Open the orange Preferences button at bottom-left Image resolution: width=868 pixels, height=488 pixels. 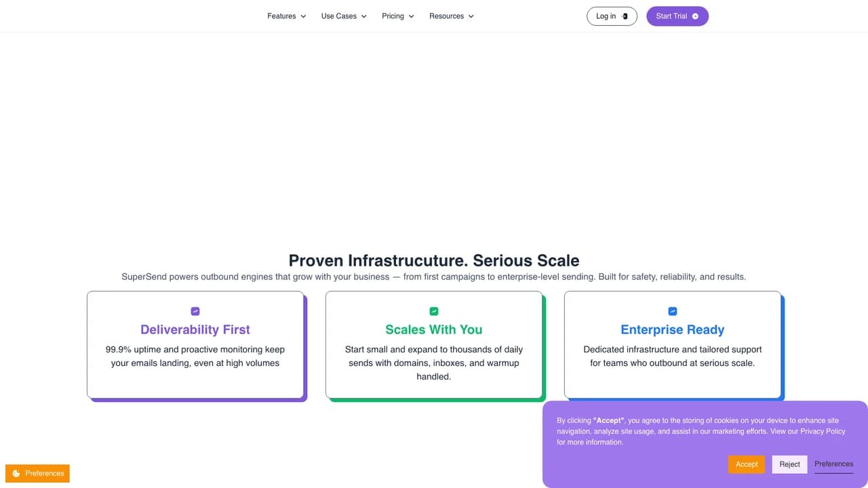(38, 473)
